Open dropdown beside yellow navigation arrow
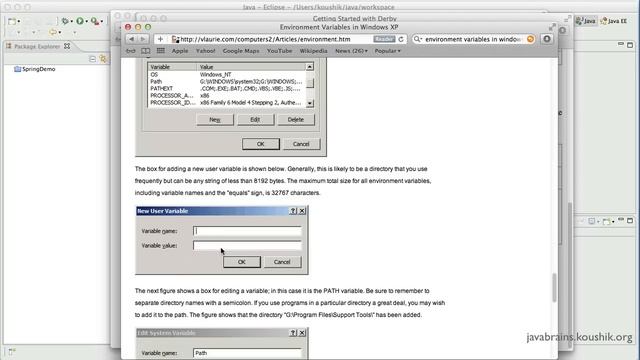This screenshot has width=640, height=360. click(x=60, y=32)
